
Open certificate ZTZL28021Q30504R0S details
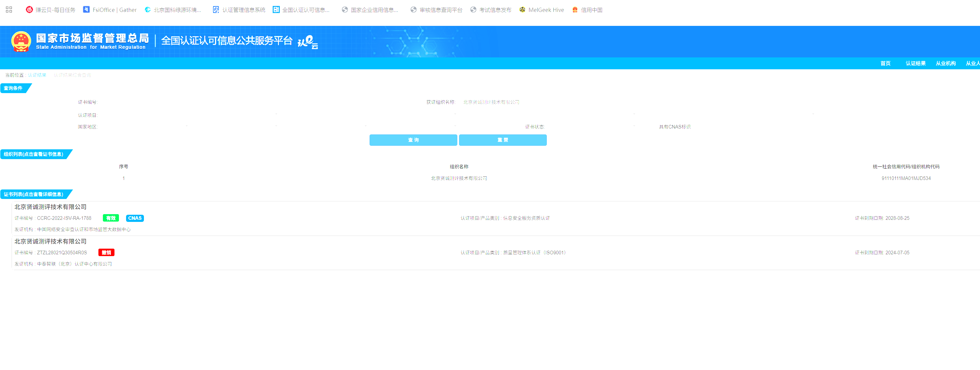(62, 253)
